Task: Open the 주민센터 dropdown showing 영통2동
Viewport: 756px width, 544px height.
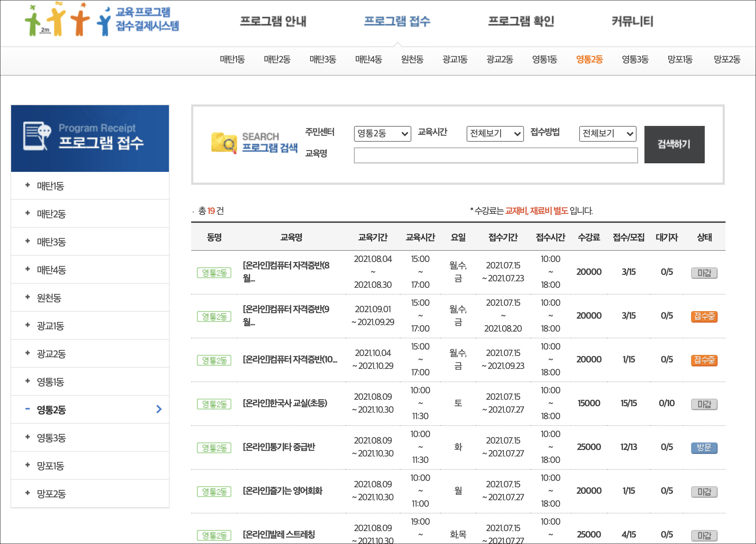Action: [382, 134]
